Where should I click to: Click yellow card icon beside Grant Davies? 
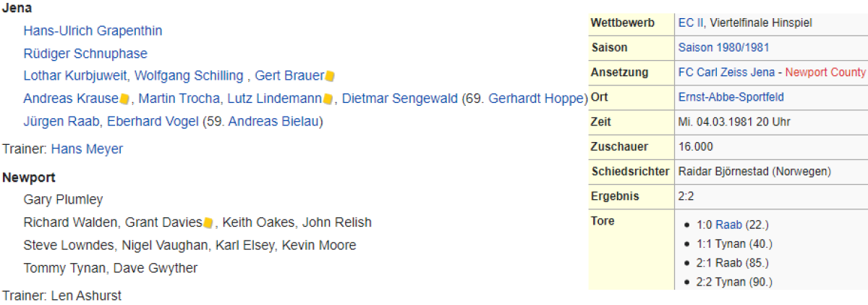pos(208,222)
